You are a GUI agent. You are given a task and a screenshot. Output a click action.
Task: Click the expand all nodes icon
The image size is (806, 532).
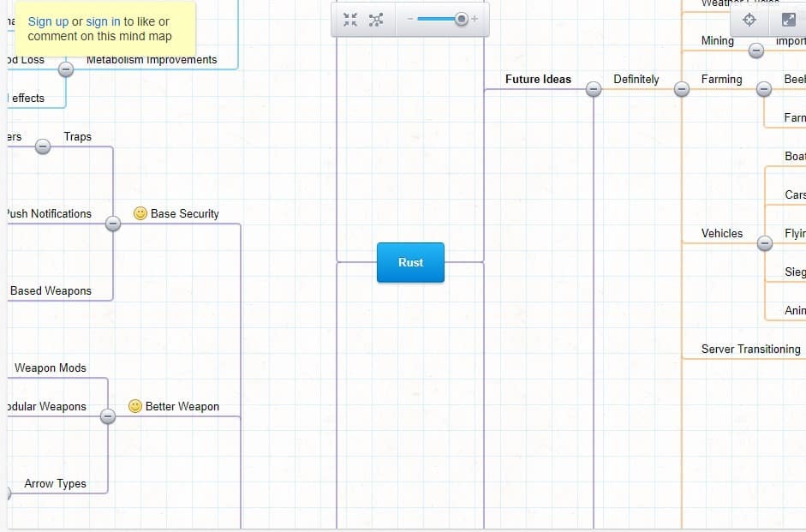[375, 20]
